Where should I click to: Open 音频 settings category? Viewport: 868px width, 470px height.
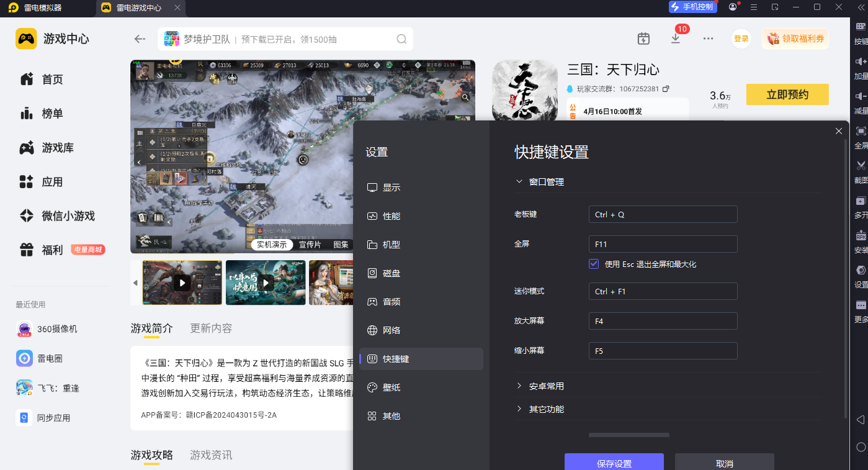[421, 302]
